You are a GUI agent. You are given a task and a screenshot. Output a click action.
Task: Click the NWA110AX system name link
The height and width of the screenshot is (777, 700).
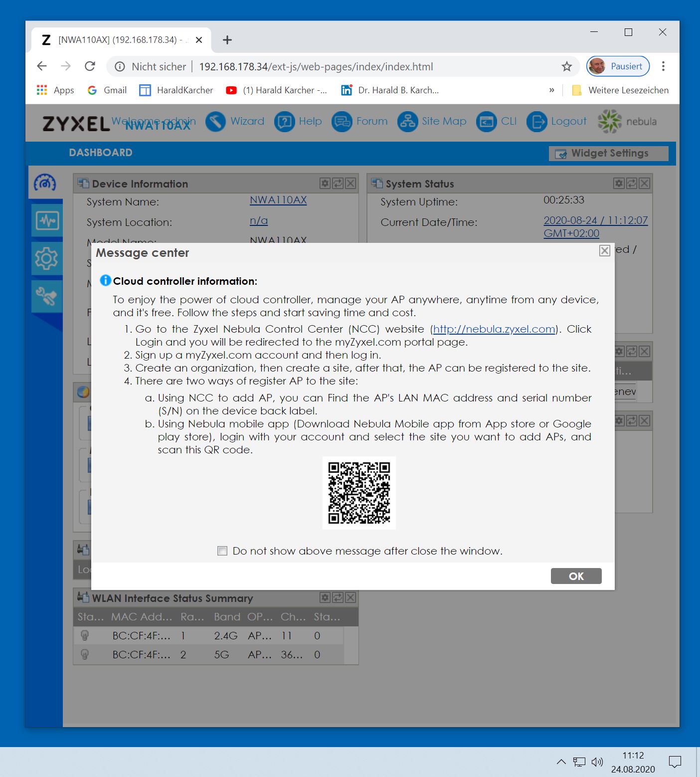tap(278, 200)
